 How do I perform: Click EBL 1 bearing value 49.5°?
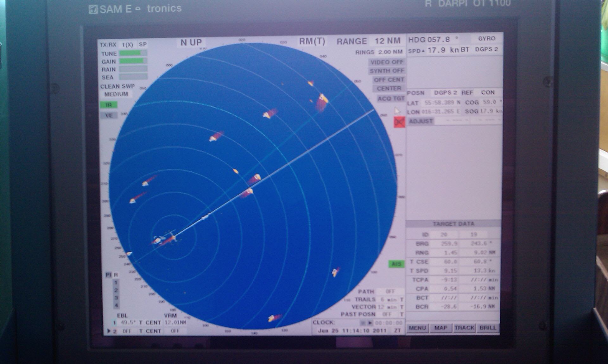128,323
